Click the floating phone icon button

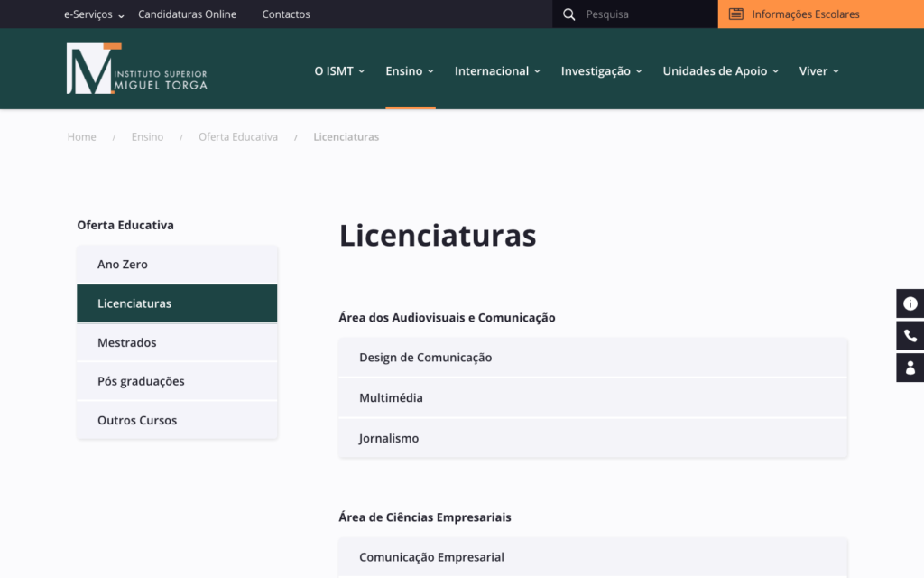point(910,336)
